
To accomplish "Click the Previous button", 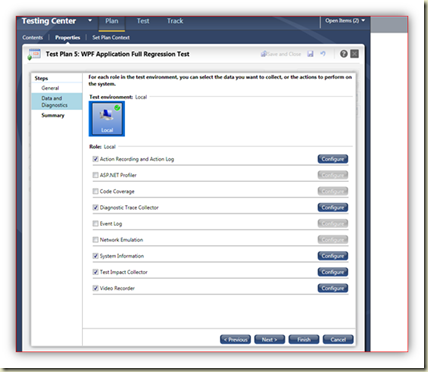I will [x=235, y=339].
